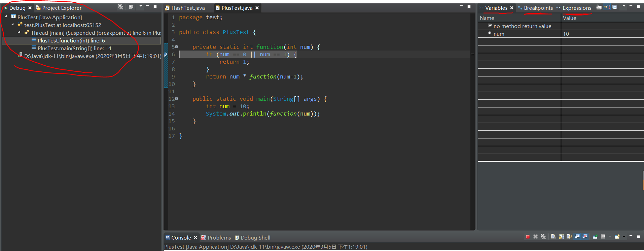This screenshot has width=644, height=251.
Task: Toggle Word Wrap in Console toolbar
Action: [x=569, y=237]
